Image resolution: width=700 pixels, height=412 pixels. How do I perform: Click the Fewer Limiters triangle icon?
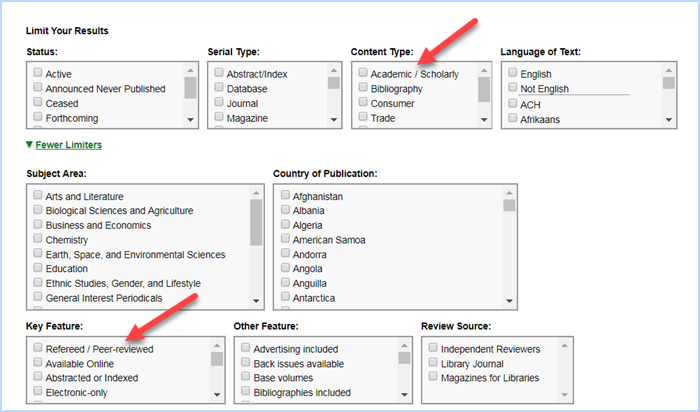(x=29, y=145)
